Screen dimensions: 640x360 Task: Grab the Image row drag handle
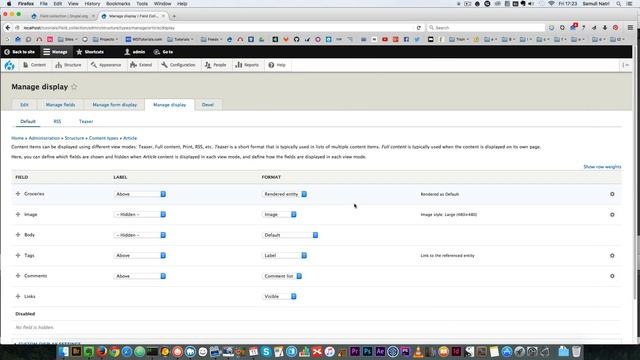(x=18, y=214)
